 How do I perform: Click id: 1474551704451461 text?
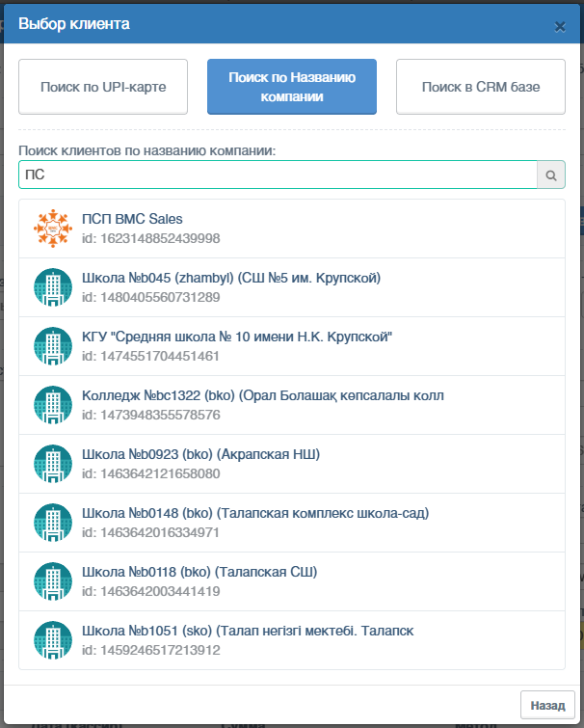[x=150, y=356]
